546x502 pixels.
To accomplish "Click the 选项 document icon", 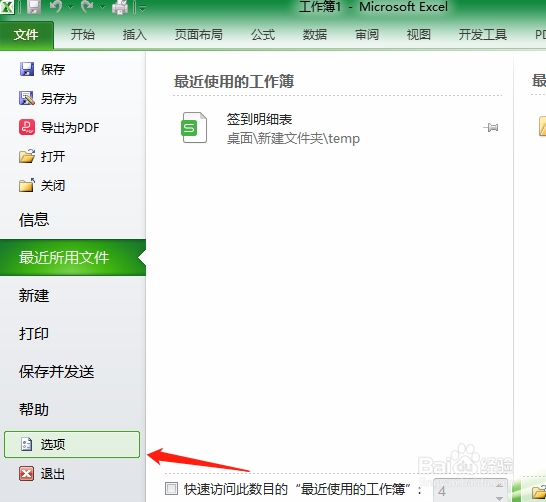I will click(x=27, y=445).
